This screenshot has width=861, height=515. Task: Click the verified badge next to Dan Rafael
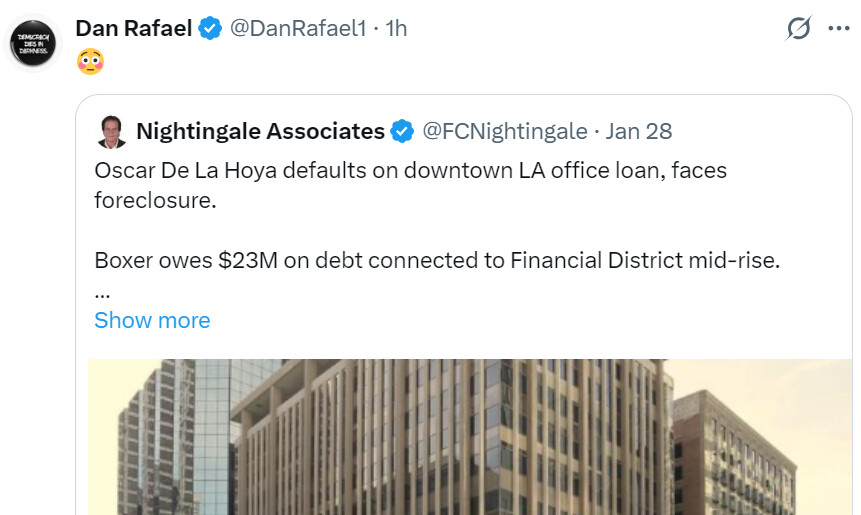coord(210,29)
